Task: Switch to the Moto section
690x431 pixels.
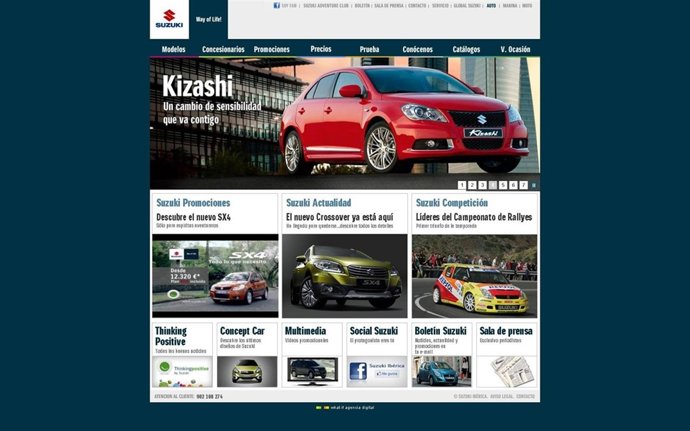Action: click(x=527, y=6)
